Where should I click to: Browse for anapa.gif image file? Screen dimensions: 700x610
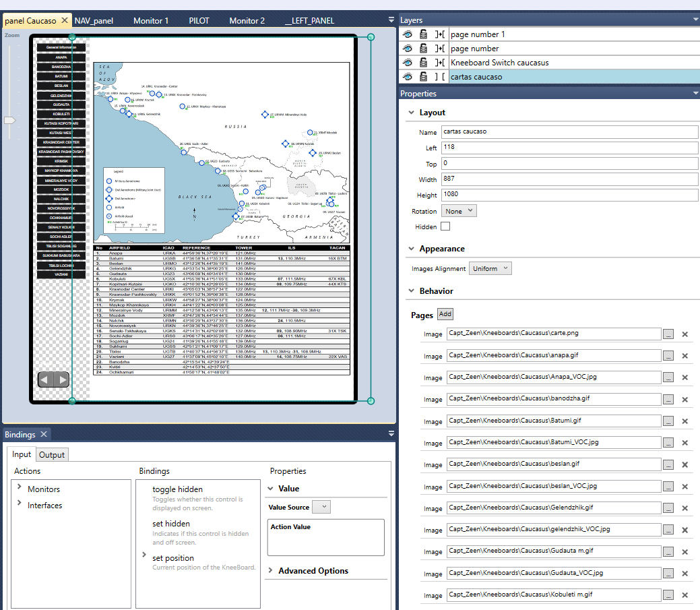pos(668,356)
